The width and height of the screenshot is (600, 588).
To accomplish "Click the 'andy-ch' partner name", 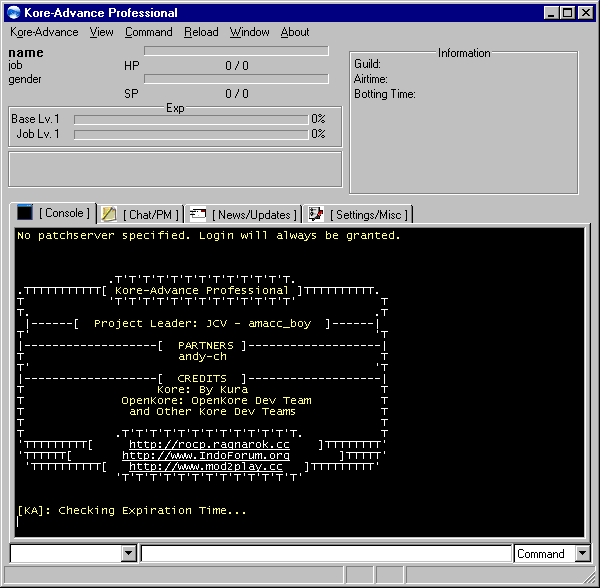I will [202, 357].
